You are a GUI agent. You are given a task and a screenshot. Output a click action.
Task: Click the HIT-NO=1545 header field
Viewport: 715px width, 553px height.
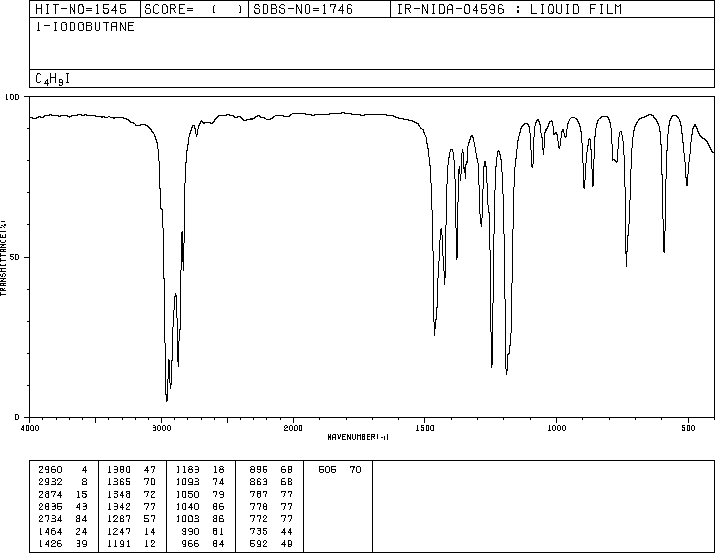tap(81, 9)
